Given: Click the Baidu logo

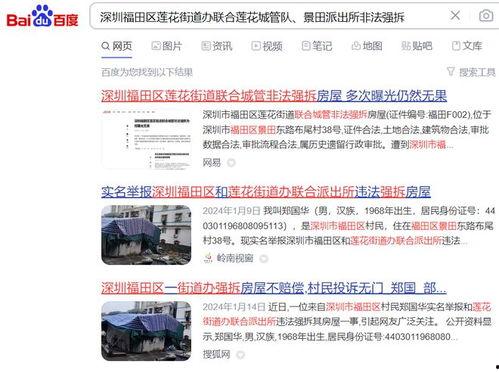Looking at the screenshot, I should click(x=42, y=16).
